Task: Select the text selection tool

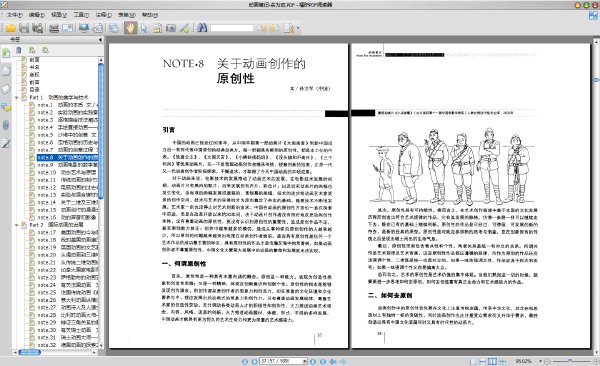Action: tap(157, 28)
